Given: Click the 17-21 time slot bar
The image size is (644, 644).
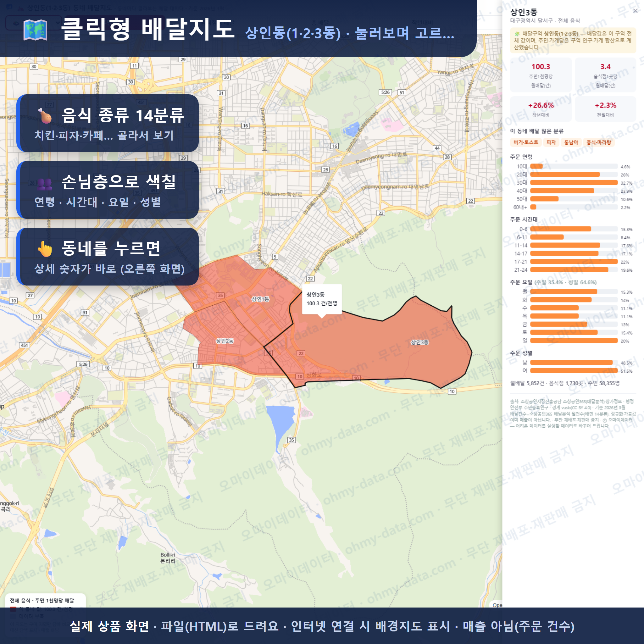Looking at the screenshot, I should (573, 262).
